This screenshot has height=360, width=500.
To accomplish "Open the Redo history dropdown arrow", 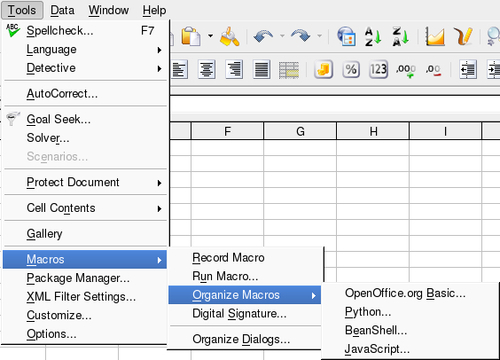I will (320, 35).
